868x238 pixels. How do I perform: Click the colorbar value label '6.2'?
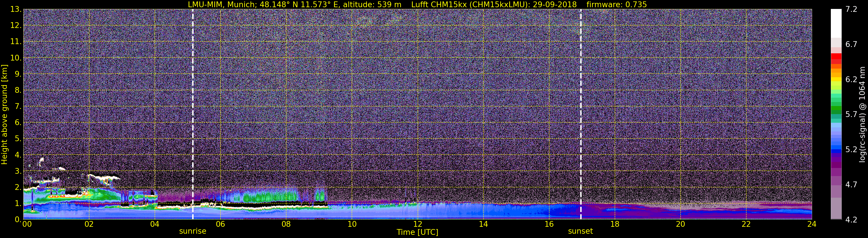tap(851, 79)
